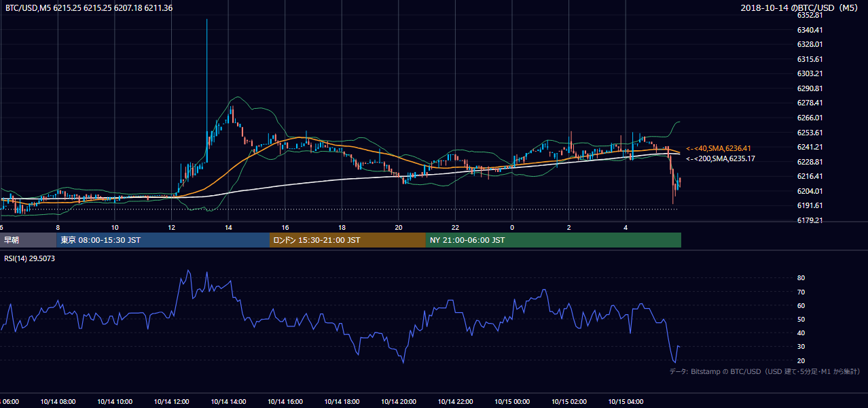868x408 pixels.
Task: Click the 200 SMA 6235.17 label
Action: 721,158
